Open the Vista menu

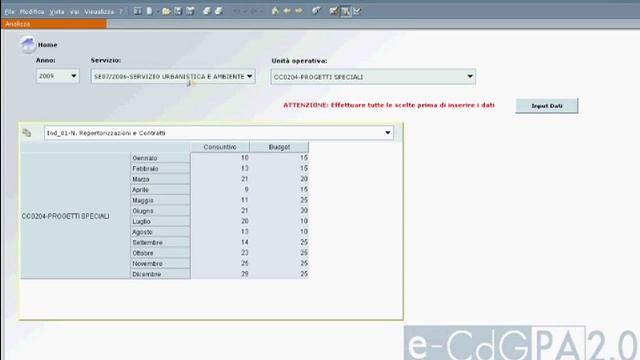click(x=57, y=12)
